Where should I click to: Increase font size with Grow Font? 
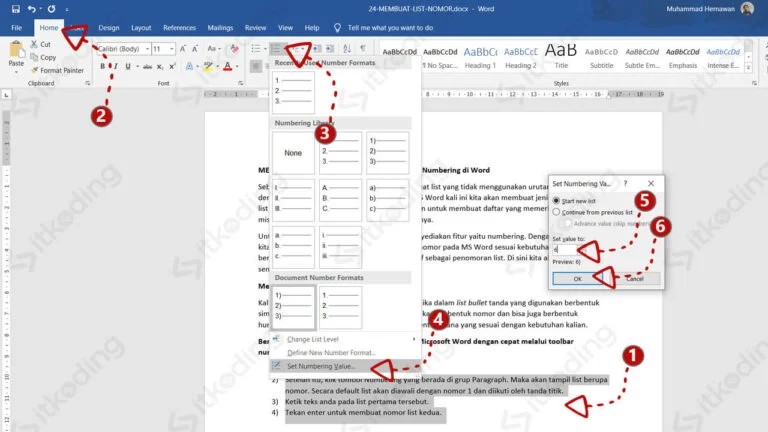[183, 48]
